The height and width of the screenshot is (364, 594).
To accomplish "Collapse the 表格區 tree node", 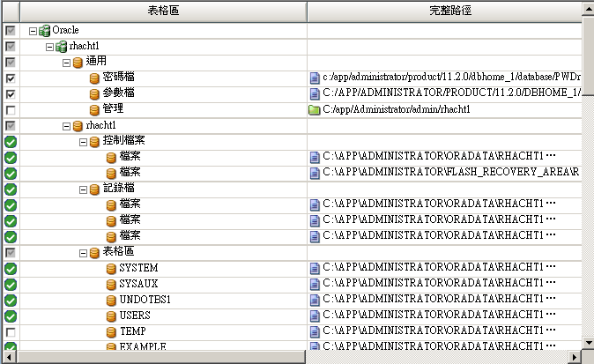I will pyautogui.click(x=83, y=253).
